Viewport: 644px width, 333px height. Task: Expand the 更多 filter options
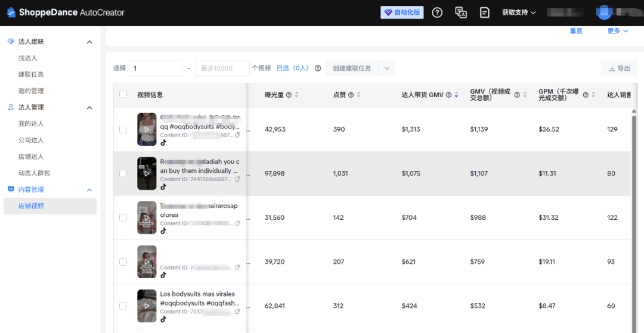(x=618, y=31)
